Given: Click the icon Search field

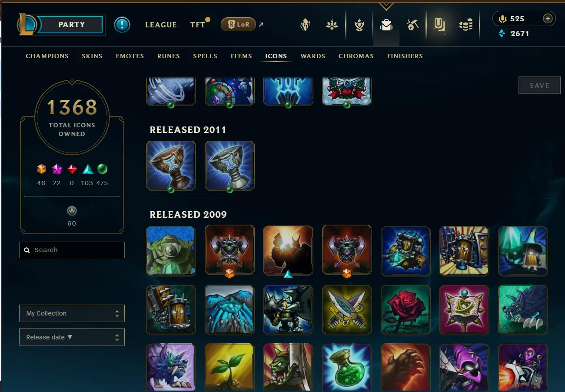Looking at the screenshot, I should tap(72, 250).
